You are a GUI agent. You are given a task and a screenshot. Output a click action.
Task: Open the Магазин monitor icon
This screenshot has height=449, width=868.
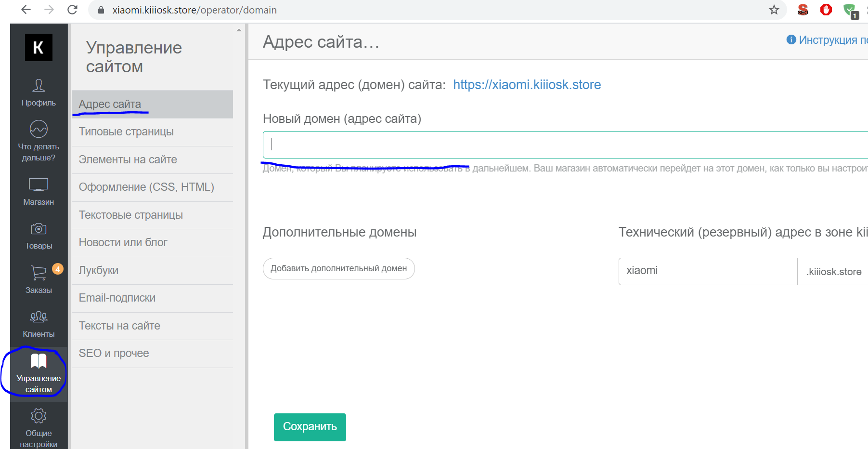point(39,185)
